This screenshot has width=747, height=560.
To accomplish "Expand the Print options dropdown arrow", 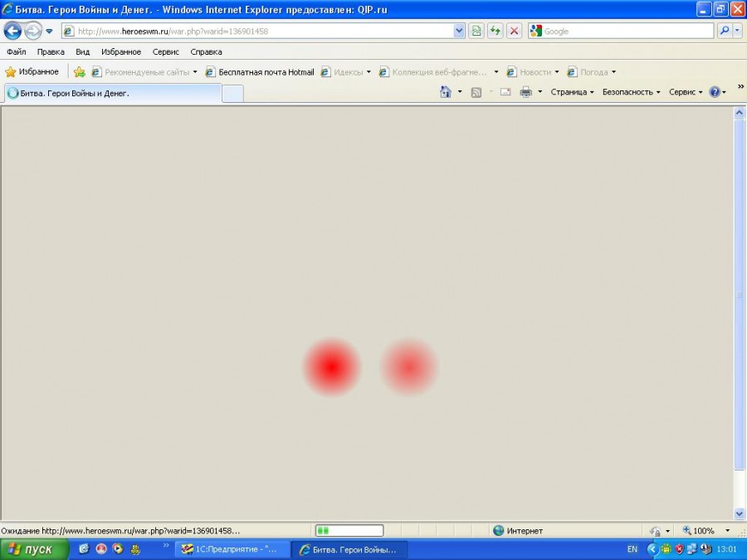I will 539,92.
